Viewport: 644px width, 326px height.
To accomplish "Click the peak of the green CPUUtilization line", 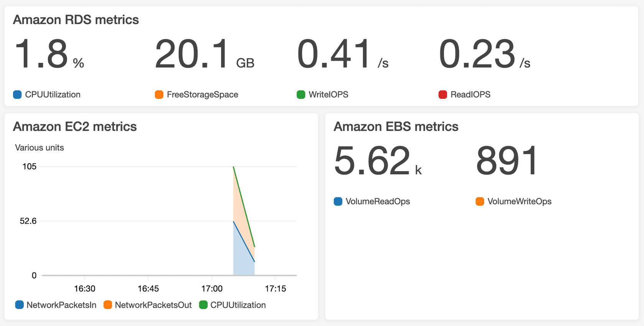I will [x=234, y=167].
